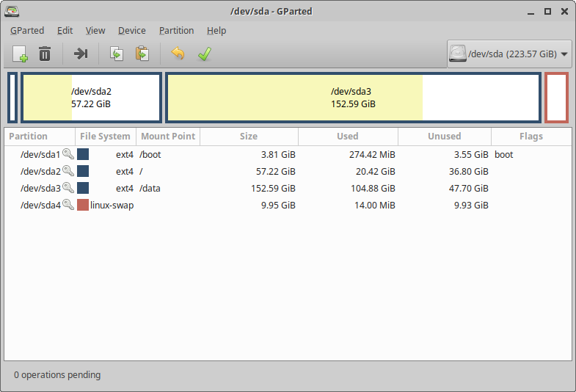576x392 pixels.
Task: Click the Apply all operations checkmark
Action: [x=205, y=54]
